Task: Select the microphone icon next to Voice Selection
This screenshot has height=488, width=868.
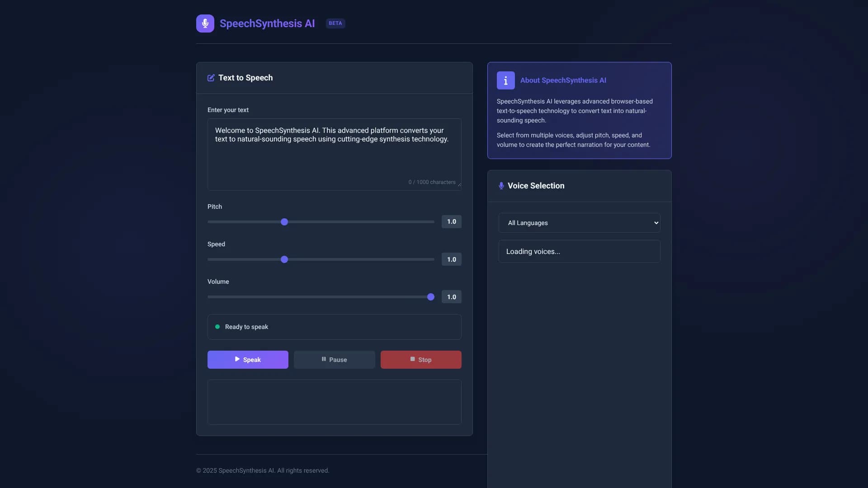Action: pyautogui.click(x=501, y=185)
